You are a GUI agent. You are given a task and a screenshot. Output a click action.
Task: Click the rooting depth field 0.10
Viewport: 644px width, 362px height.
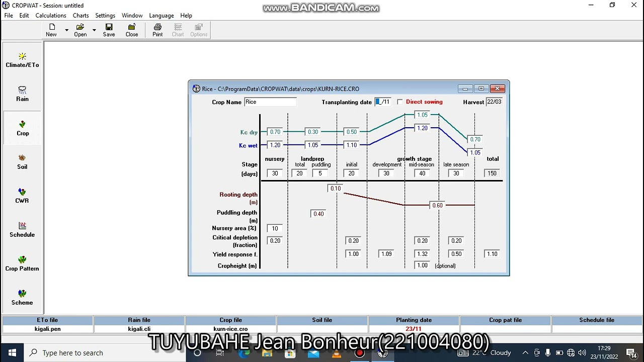pyautogui.click(x=335, y=189)
